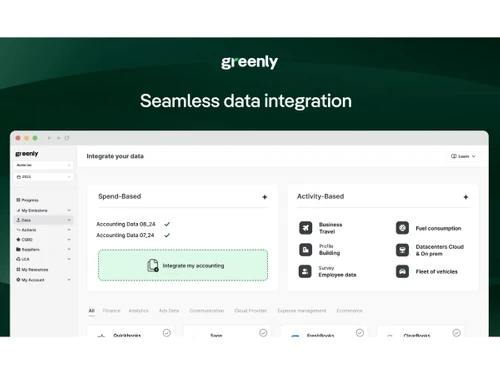
Task: Switch to the Ecommerce tab
Action: tap(349, 311)
